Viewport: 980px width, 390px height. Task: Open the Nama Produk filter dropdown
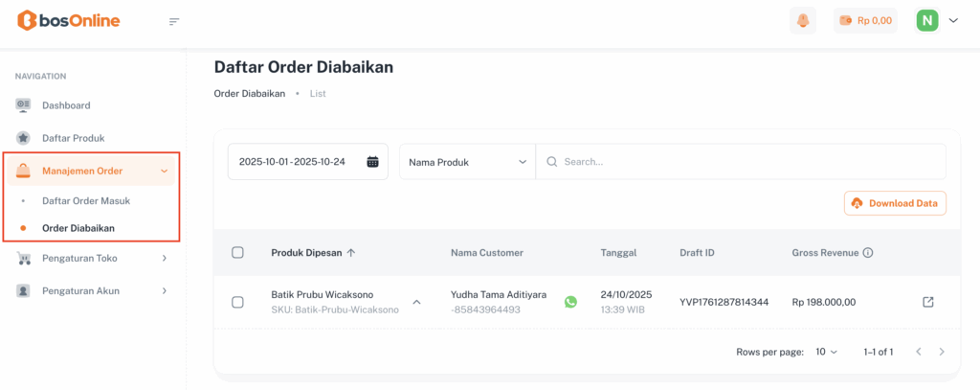[467, 162]
